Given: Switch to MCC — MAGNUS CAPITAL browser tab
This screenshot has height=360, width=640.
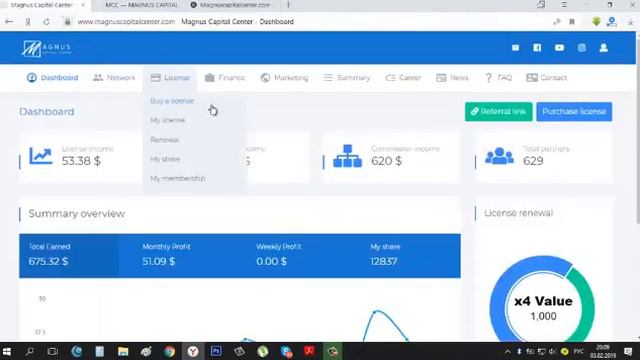Looking at the screenshot, I should [x=141, y=5].
